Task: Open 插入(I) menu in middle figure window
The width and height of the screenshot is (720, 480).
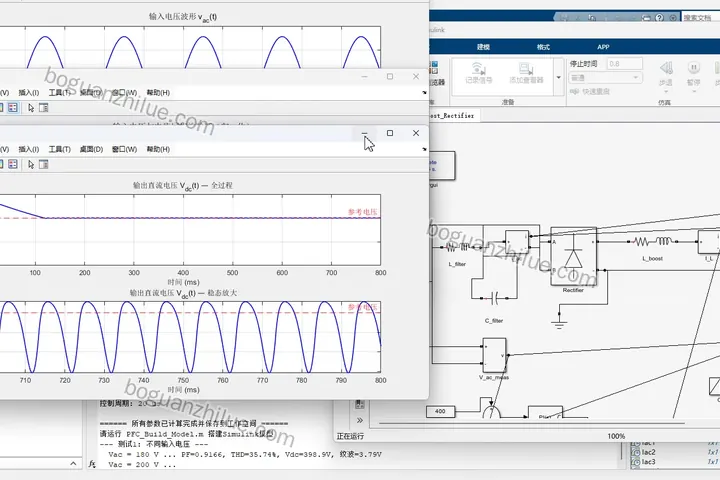Action: point(28,93)
